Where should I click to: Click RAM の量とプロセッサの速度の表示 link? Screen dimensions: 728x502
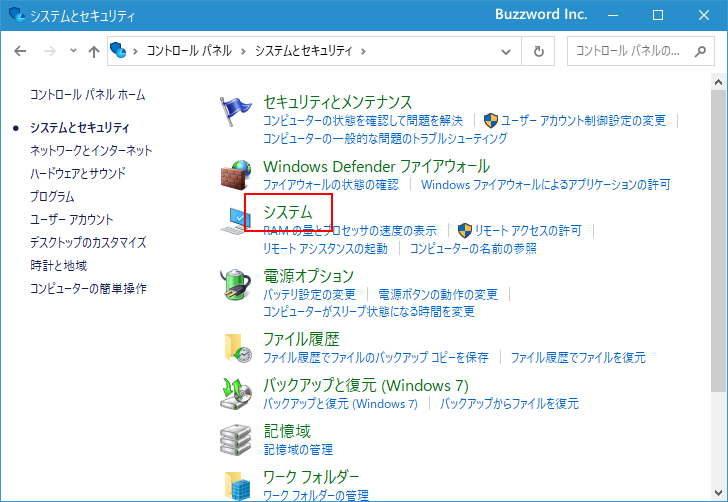(x=350, y=231)
